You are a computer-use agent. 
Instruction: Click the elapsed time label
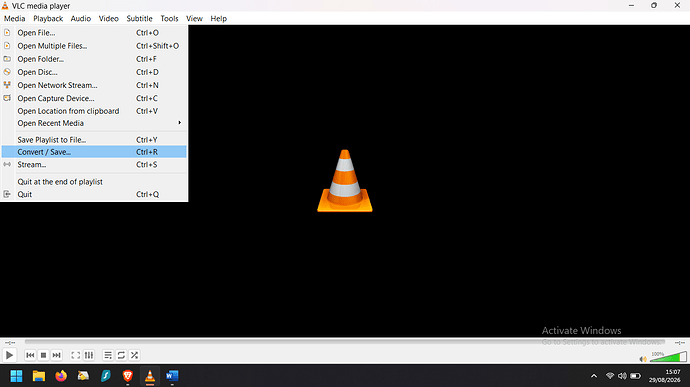[10, 343]
